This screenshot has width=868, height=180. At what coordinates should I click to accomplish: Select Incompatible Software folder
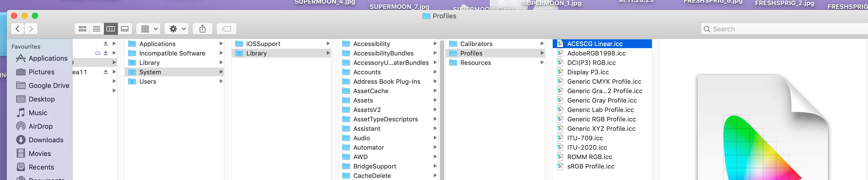coord(174,53)
